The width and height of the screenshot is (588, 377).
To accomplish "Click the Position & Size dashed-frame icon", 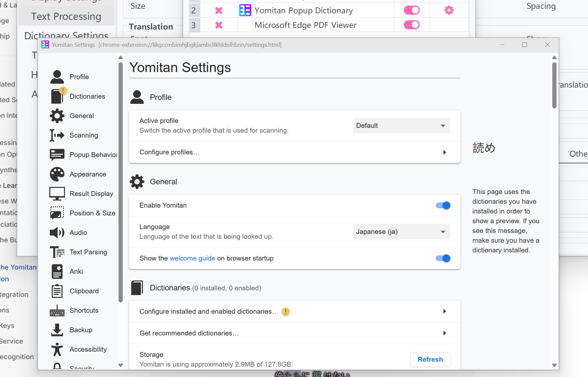I will (57, 213).
